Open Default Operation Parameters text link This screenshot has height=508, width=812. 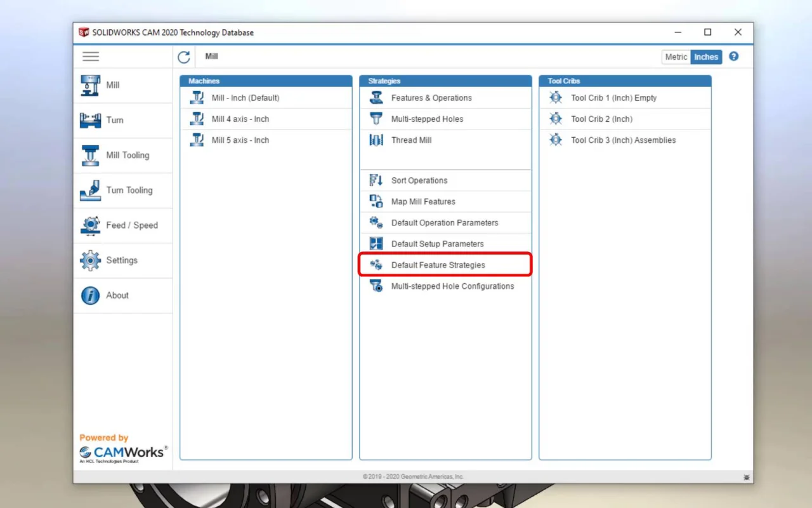pos(445,223)
